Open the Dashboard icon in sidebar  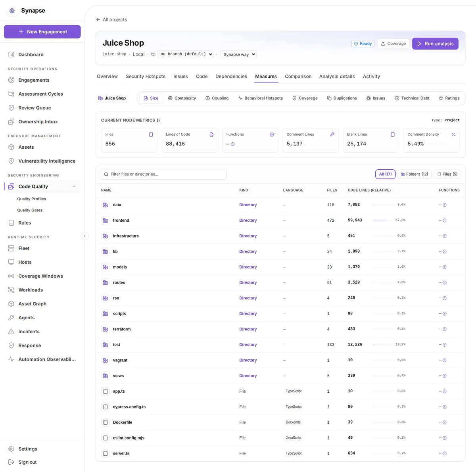pos(11,55)
